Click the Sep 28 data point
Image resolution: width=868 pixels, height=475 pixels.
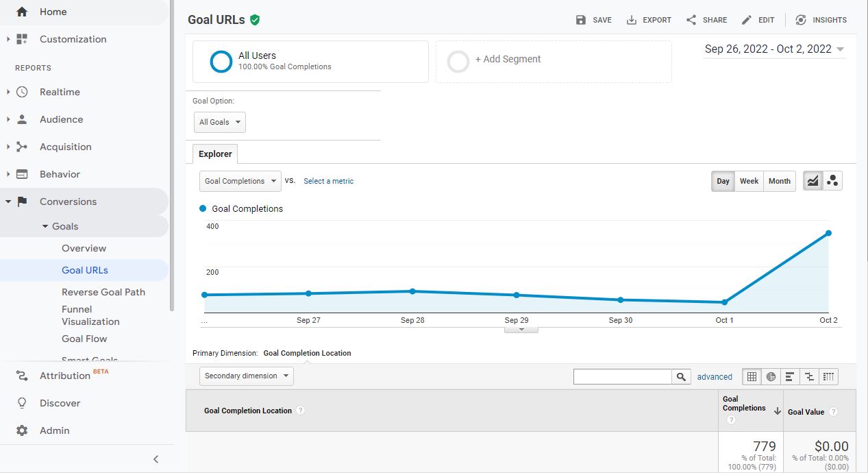(412, 291)
